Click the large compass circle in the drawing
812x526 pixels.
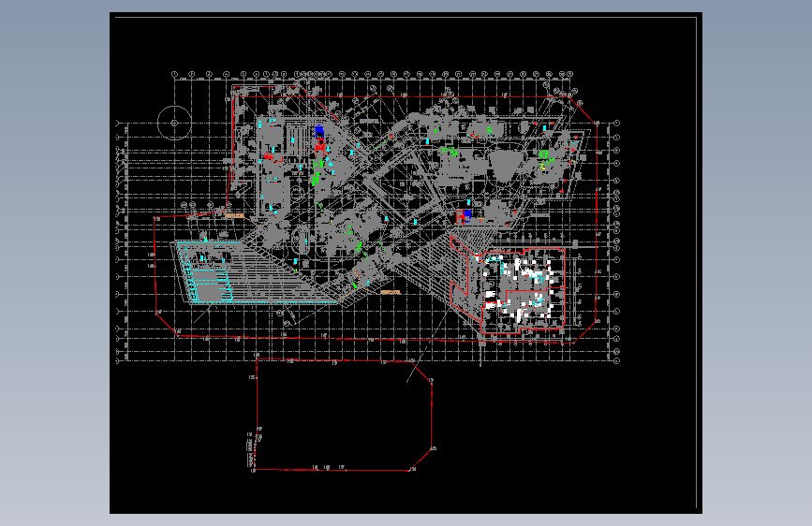pos(174,124)
